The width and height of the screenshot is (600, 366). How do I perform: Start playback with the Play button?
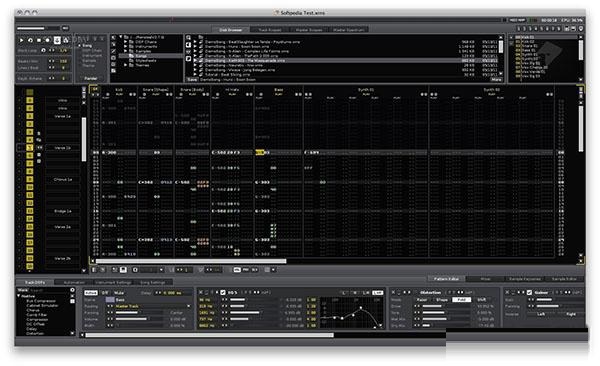(21, 40)
